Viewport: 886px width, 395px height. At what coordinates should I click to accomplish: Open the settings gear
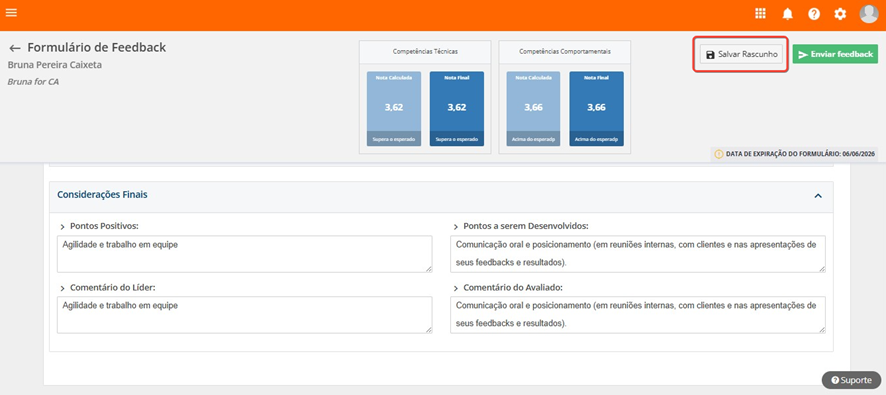coord(840,14)
